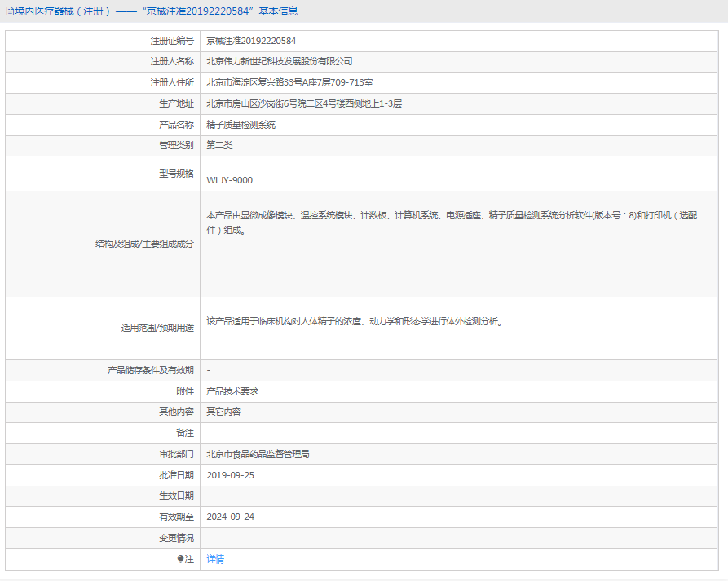
Task: Open the 详情 link
Action: click(215, 559)
